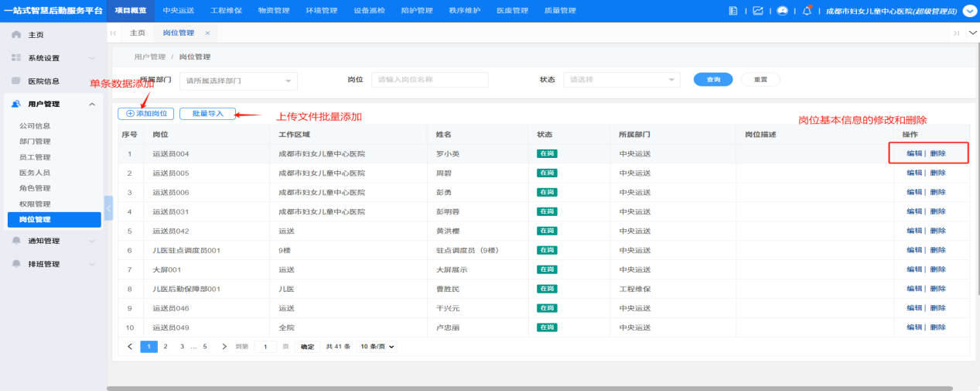This screenshot has height=391, width=980.
Task: Click the horizontal scrollbar at the bottom
Action: click(530, 388)
